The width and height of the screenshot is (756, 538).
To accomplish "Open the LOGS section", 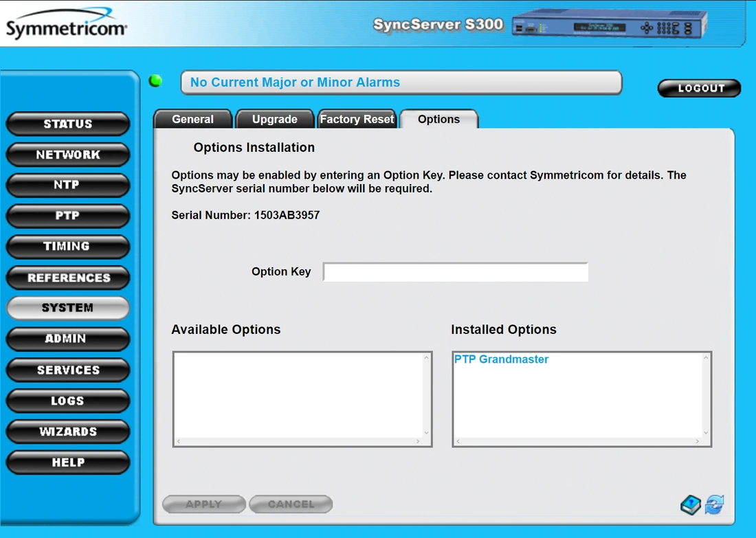I will tap(67, 401).
